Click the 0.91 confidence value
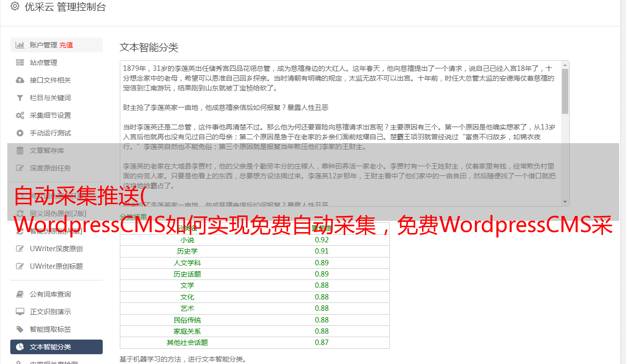Viewport: 626px width, 364px height. pyautogui.click(x=322, y=251)
